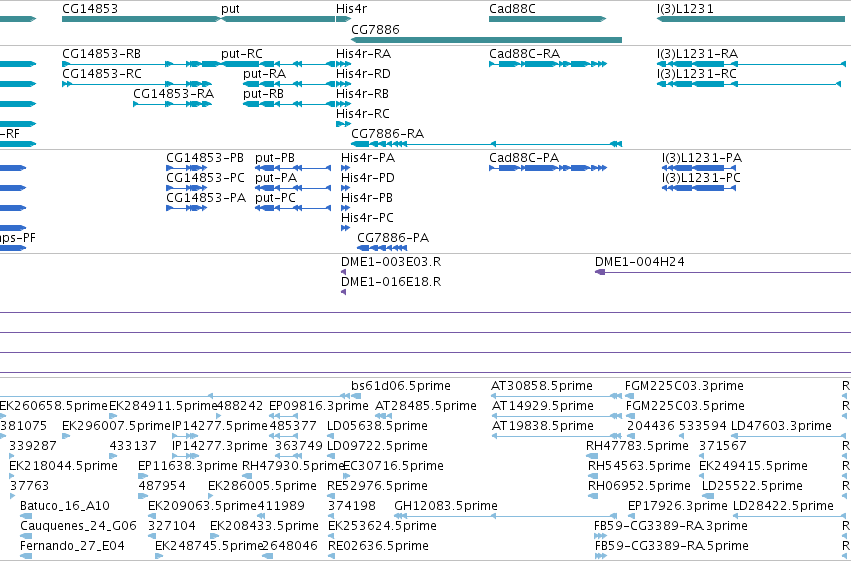Click the AT14929.5prime EST label
The image size is (851, 561).
(x=543, y=406)
